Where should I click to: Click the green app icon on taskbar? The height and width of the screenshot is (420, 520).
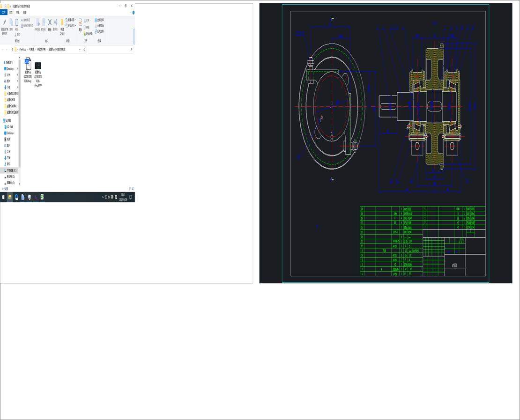(x=42, y=197)
